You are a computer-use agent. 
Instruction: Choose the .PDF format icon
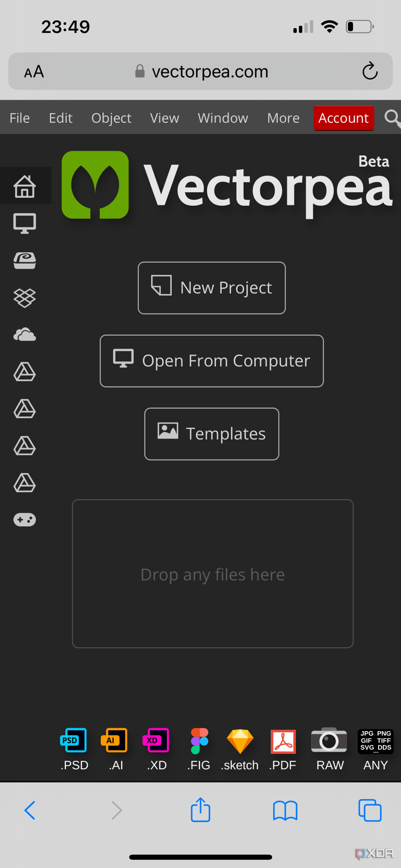point(283,742)
